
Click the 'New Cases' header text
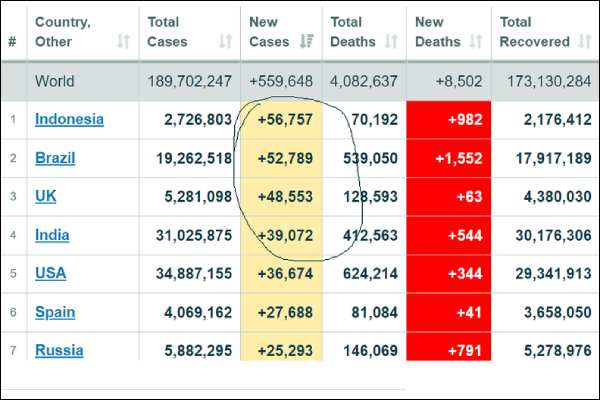pyautogui.click(x=269, y=32)
